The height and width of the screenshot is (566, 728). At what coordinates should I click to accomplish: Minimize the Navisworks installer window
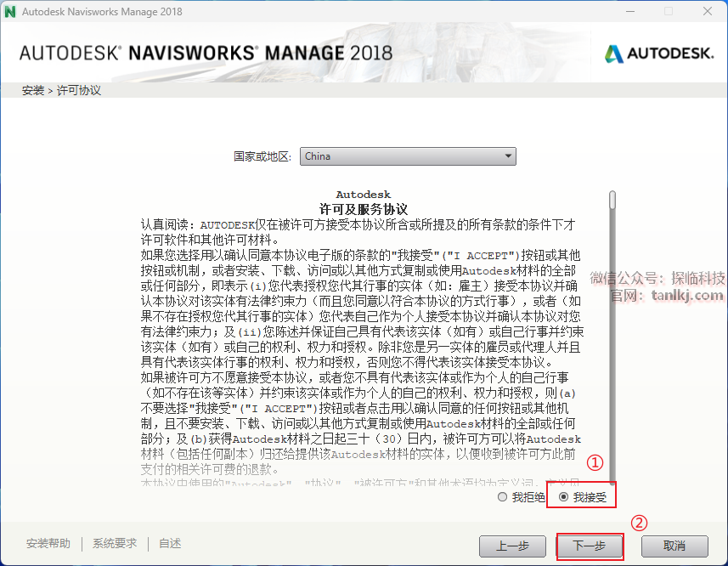point(630,11)
